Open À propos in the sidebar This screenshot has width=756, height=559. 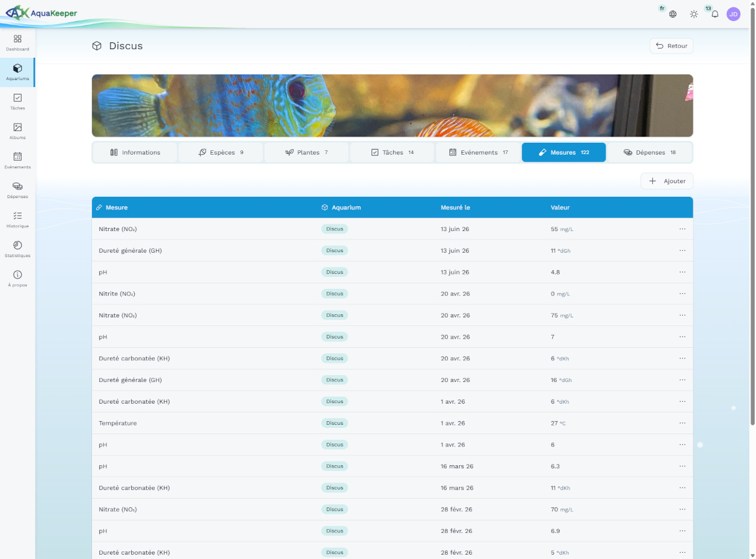[17, 279]
